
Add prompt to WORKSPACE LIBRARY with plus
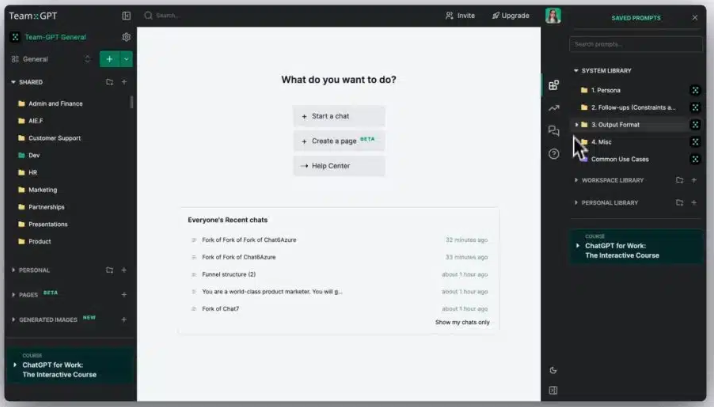(x=694, y=180)
